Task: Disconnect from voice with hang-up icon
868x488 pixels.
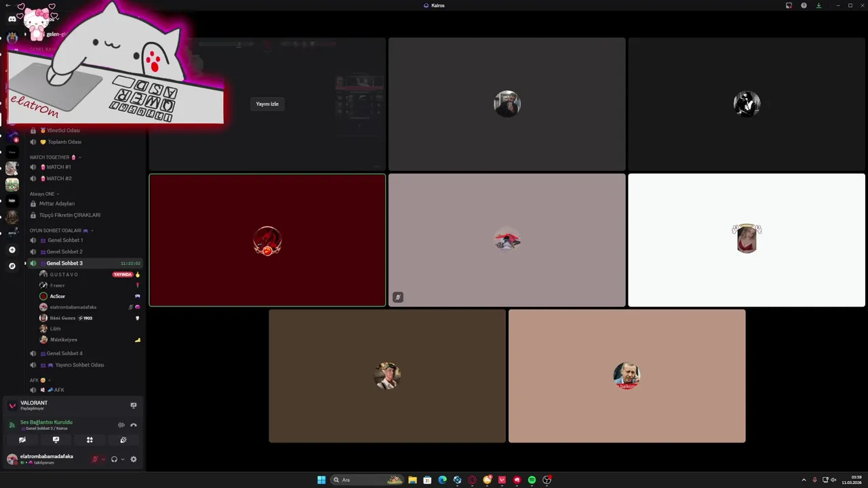Action: tap(134, 425)
